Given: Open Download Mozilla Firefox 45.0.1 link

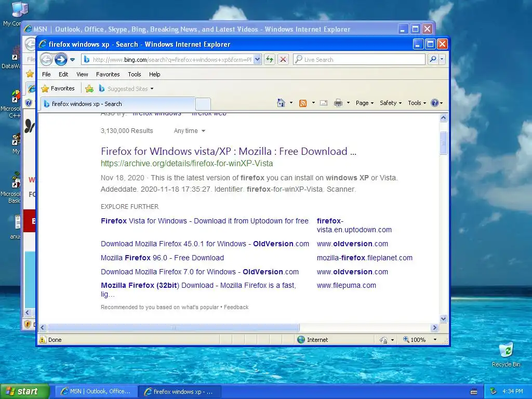Looking at the screenshot, I should [205, 244].
